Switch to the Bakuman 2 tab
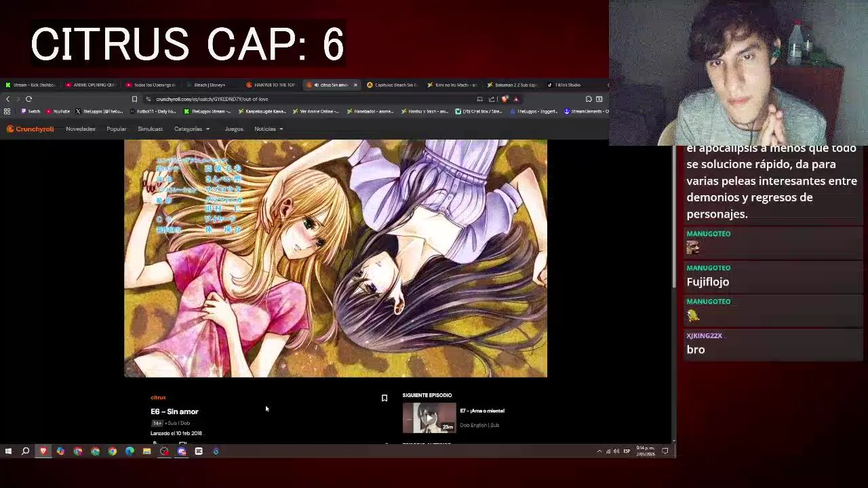 pos(513,85)
